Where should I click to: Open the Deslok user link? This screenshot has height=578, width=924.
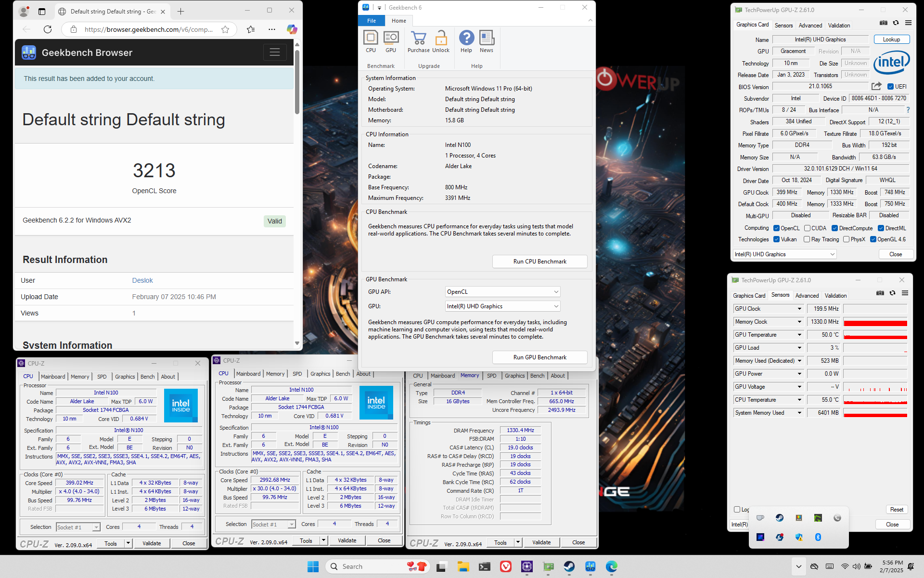(x=142, y=280)
